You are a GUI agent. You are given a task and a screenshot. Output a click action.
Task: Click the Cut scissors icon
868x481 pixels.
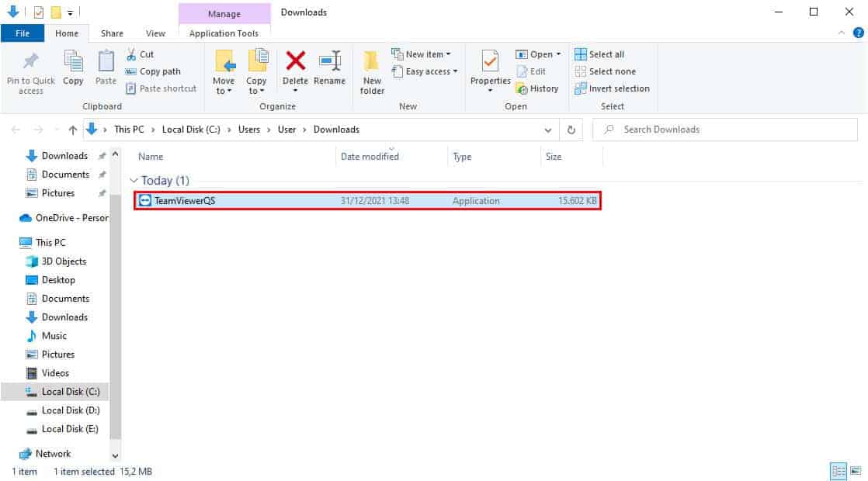click(131, 54)
